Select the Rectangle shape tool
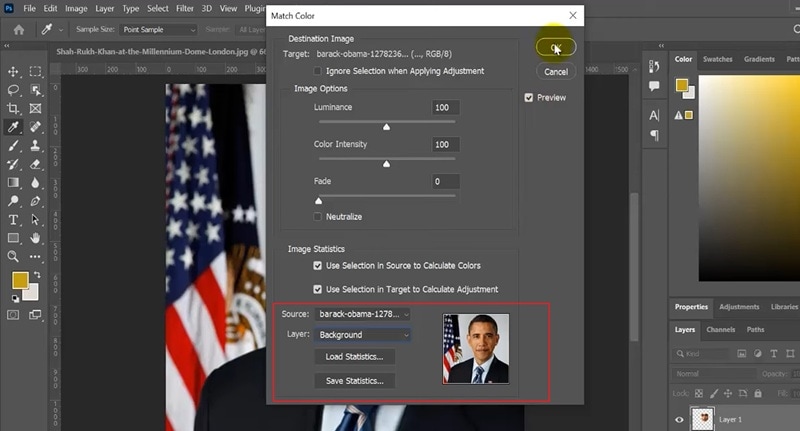The width and height of the screenshot is (800, 431). point(13,238)
